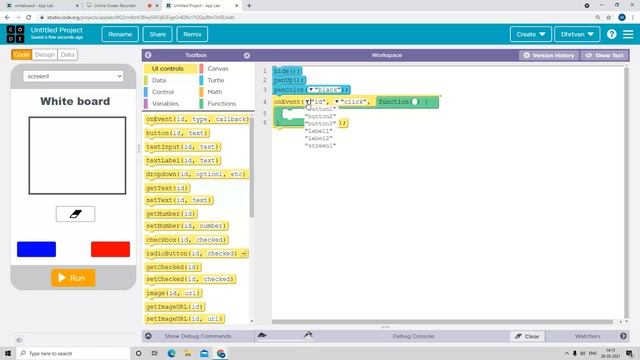Click the Share button
The width and height of the screenshot is (640, 360).
[x=158, y=34]
